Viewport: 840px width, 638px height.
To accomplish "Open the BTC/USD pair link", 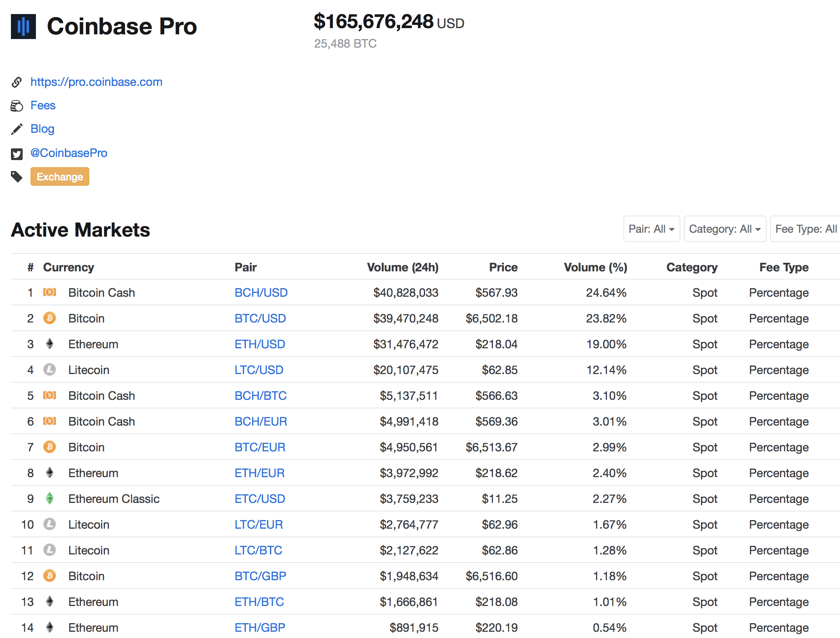I will pyautogui.click(x=260, y=318).
